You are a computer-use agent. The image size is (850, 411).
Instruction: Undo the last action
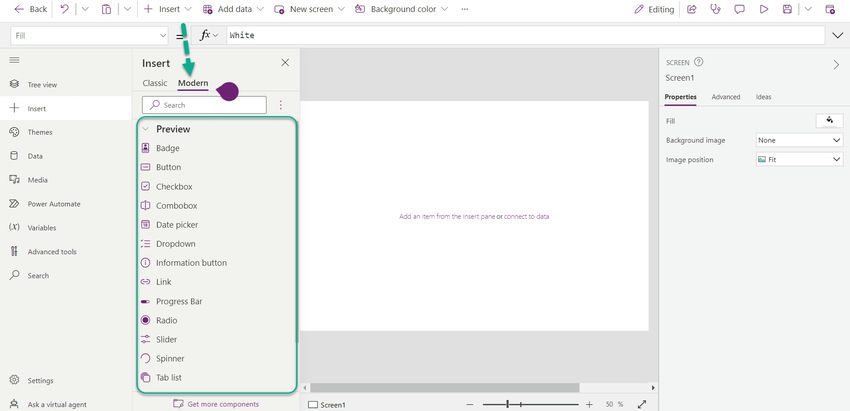coord(65,9)
